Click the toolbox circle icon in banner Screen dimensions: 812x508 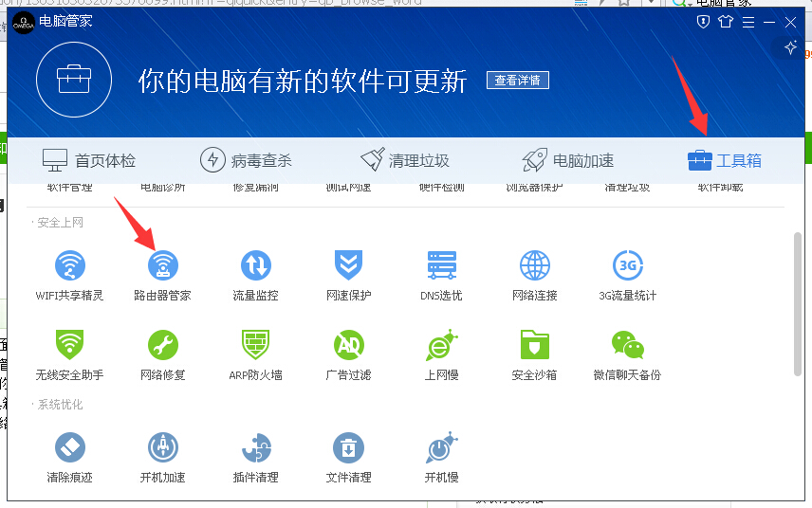74,80
